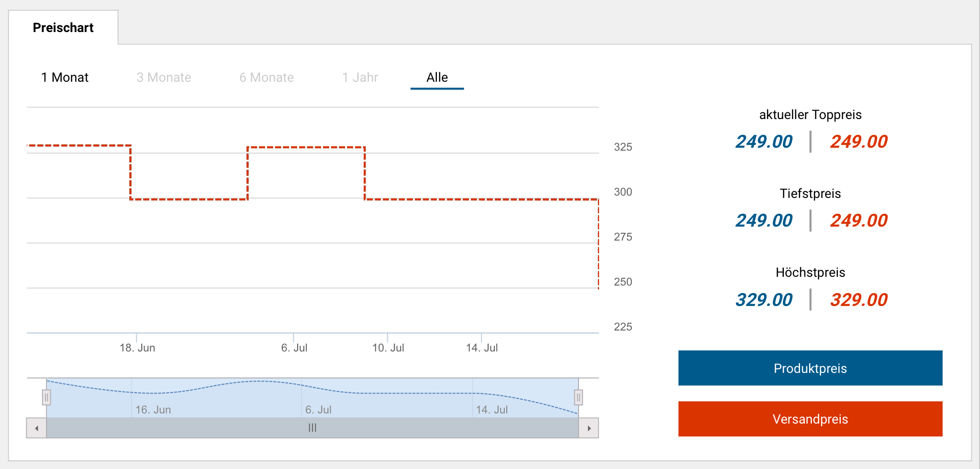
Task: Select the 1 Jahr time range
Action: (360, 77)
